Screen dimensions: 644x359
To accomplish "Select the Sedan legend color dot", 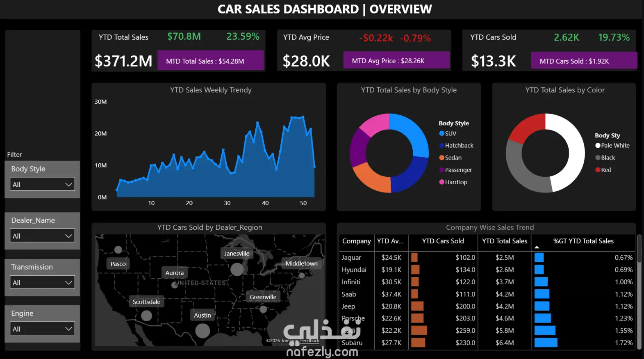I will point(441,158).
